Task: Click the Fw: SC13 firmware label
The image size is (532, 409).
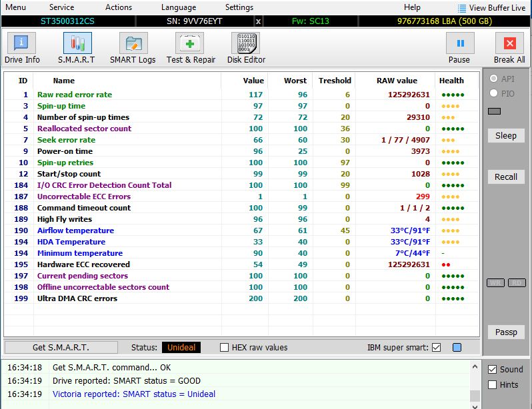Action: pos(311,21)
